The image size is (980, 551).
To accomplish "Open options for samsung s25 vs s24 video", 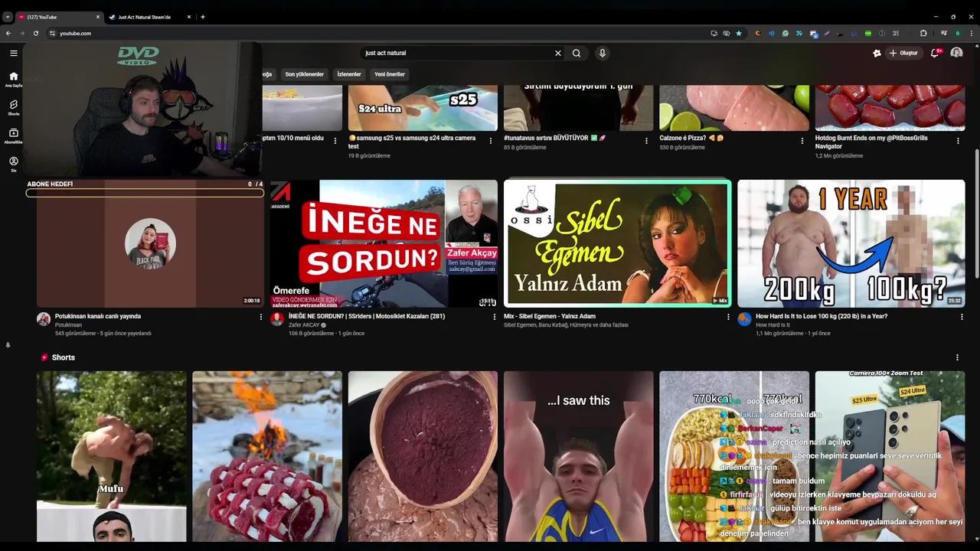I will [491, 141].
